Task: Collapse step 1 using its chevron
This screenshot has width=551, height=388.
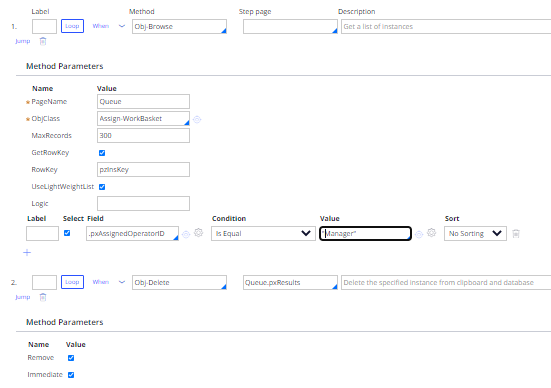Action: pos(122,26)
